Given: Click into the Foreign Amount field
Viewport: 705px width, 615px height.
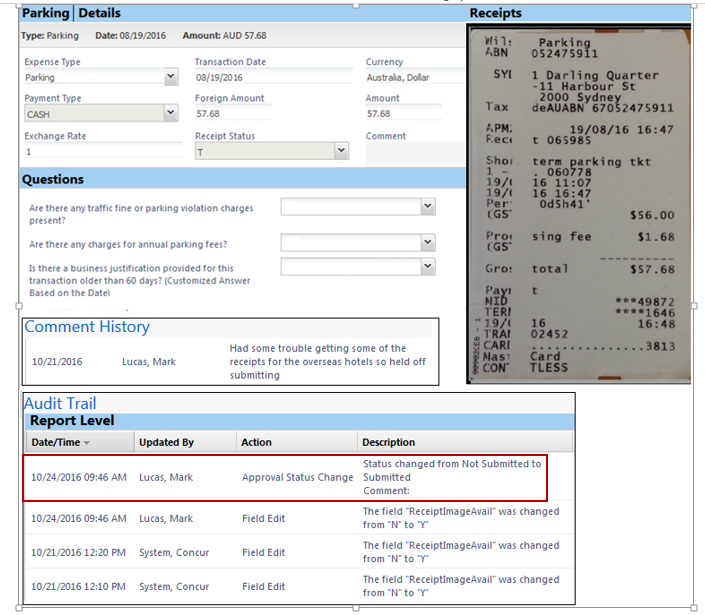Looking at the screenshot, I should pos(272,114).
